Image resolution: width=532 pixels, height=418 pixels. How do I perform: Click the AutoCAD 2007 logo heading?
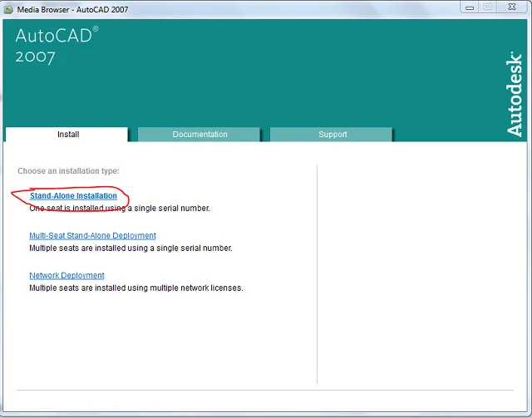coord(57,46)
